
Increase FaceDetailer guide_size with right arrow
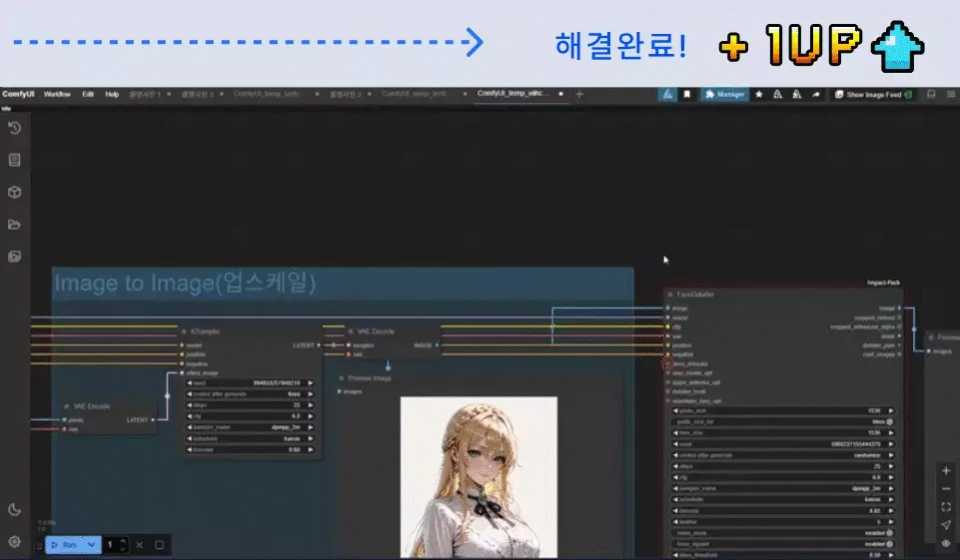tap(891, 410)
